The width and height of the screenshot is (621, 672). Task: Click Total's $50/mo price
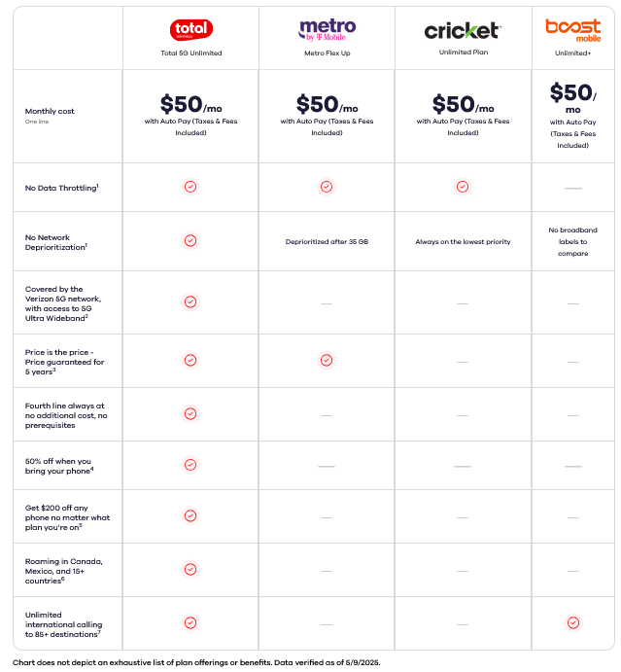[x=191, y=105]
